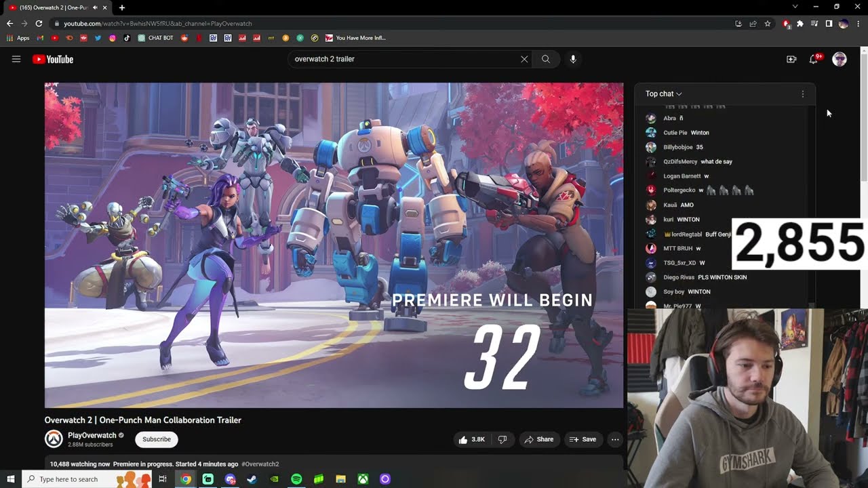The width and height of the screenshot is (868, 488).
Task: Run the search with magnifier button
Action: point(545,59)
